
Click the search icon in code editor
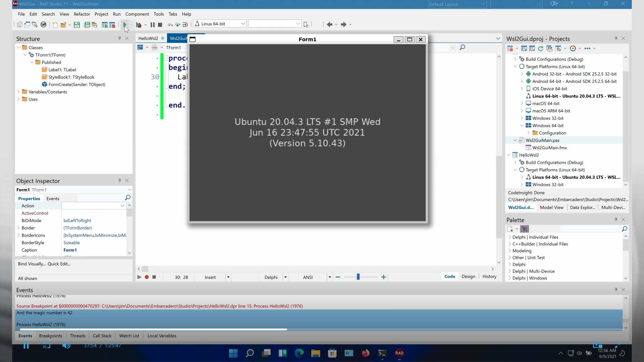[x=463, y=48]
